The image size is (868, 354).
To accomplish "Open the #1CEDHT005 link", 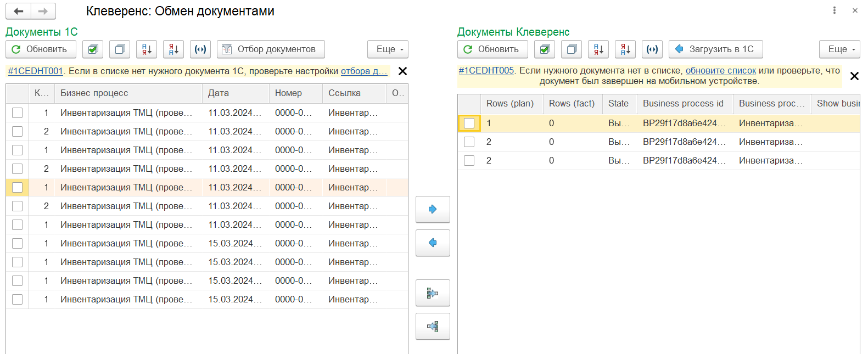I will pyautogui.click(x=486, y=71).
